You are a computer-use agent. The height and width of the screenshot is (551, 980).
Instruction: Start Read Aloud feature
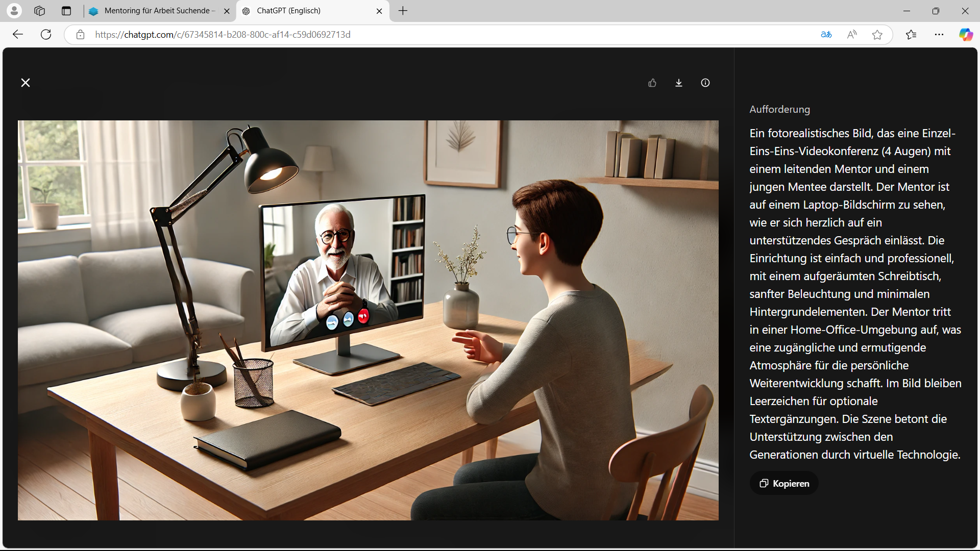coord(852,34)
